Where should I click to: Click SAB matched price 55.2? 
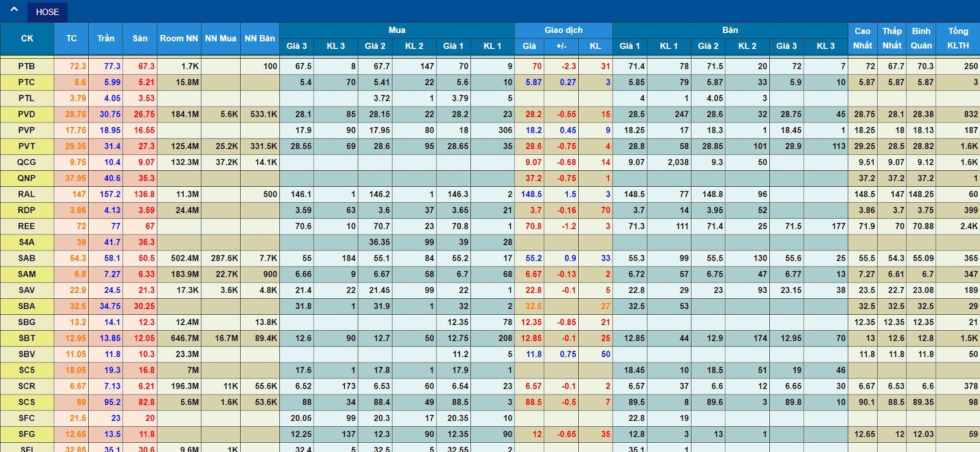(533, 258)
